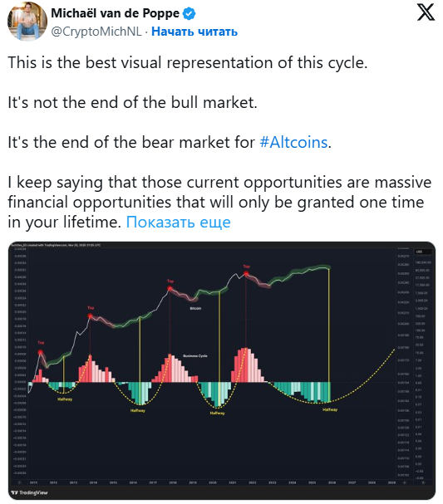This screenshot has height=504, width=443.
Task: Click the rightmost Halfway label
Action: pos(330,409)
